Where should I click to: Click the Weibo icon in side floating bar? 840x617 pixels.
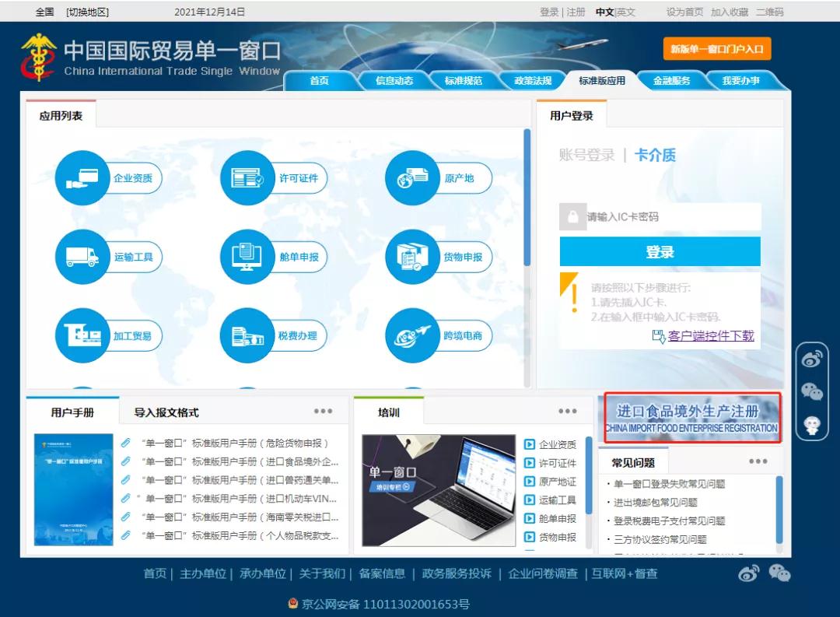(x=811, y=359)
